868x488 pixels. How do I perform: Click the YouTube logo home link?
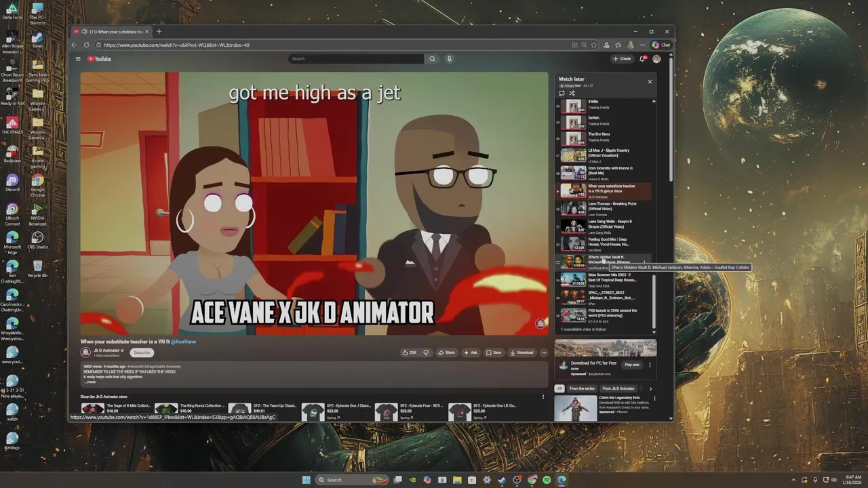99,59
